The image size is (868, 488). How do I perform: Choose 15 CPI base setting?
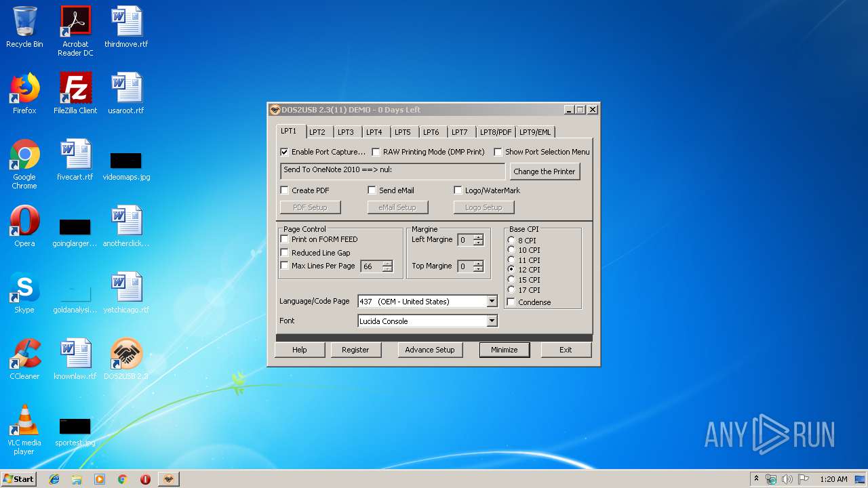(x=511, y=279)
